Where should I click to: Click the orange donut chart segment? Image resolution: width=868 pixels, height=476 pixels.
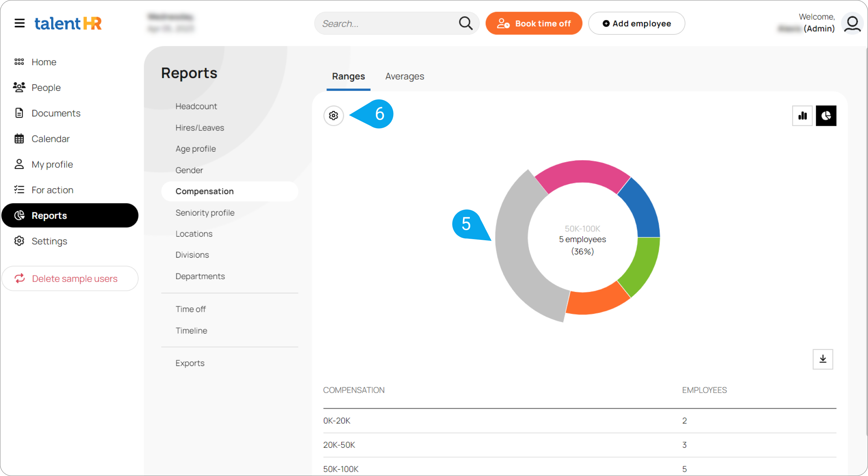(x=596, y=301)
